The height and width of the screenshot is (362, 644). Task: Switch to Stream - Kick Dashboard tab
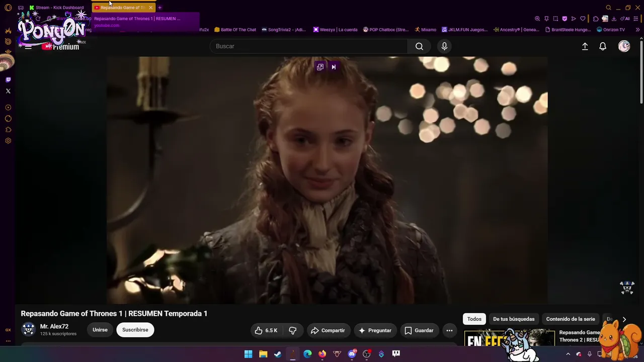57,8
